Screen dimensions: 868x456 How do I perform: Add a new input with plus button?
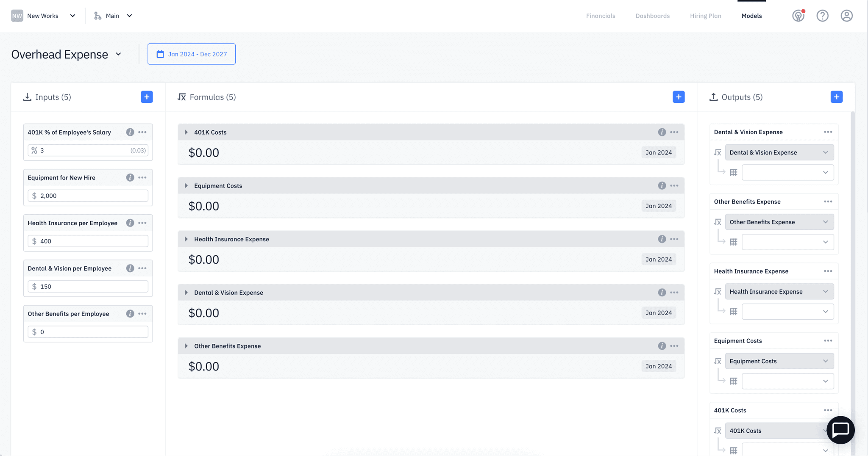click(x=147, y=97)
